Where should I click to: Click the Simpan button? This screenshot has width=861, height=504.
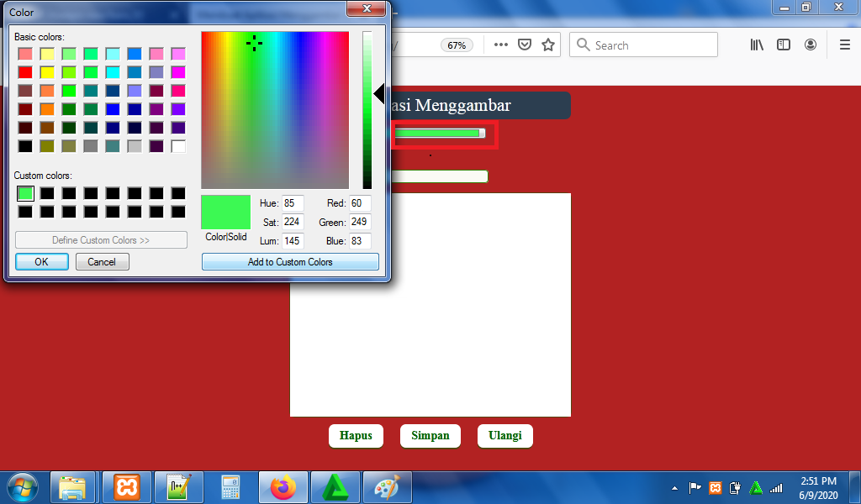430,435
